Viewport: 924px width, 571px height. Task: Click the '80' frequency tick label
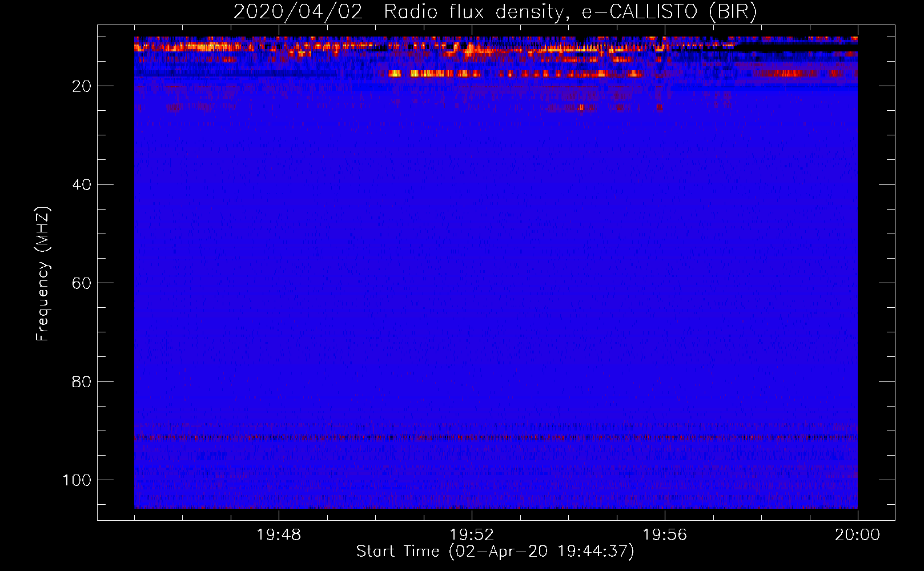point(82,382)
